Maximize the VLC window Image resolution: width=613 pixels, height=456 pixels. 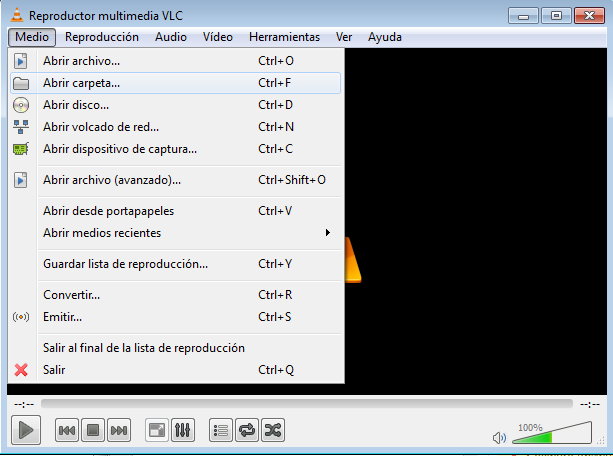click(556, 16)
